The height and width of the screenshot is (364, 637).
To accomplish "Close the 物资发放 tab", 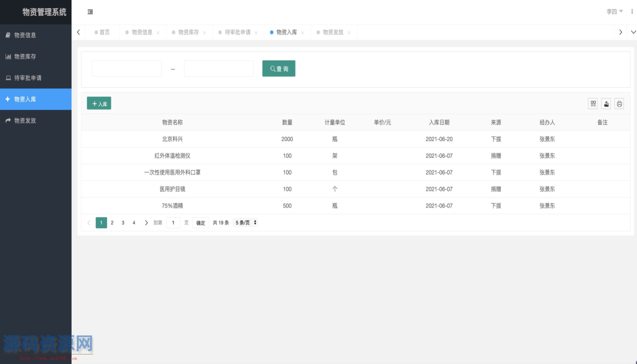I will pyautogui.click(x=349, y=33).
